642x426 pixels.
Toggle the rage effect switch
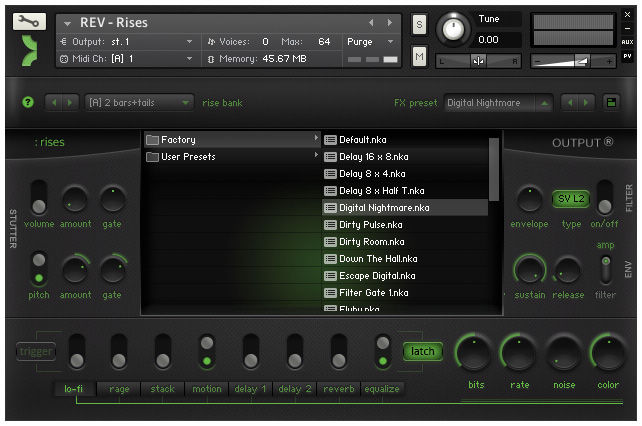pyautogui.click(x=119, y=351)
